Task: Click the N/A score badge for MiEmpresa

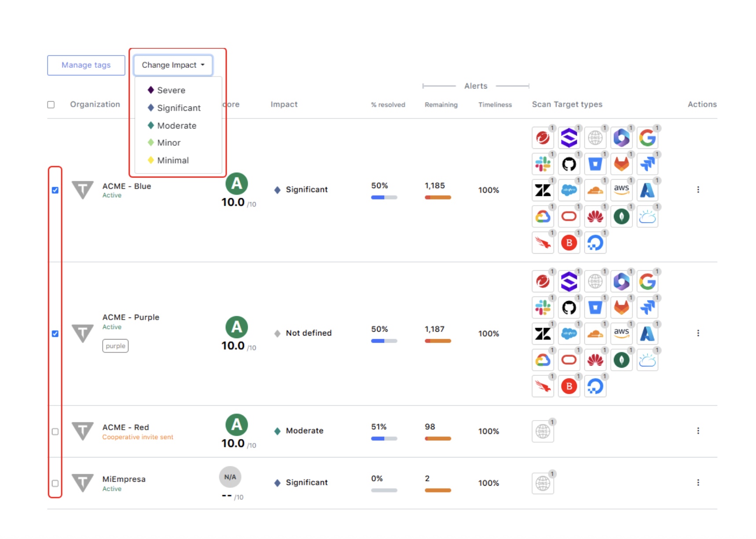Action: (230, 477)
